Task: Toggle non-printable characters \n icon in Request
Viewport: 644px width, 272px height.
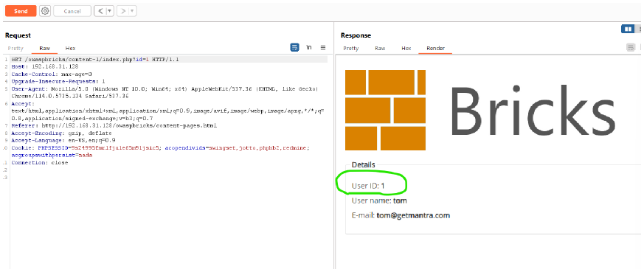Action: click(x=309, y=48)
